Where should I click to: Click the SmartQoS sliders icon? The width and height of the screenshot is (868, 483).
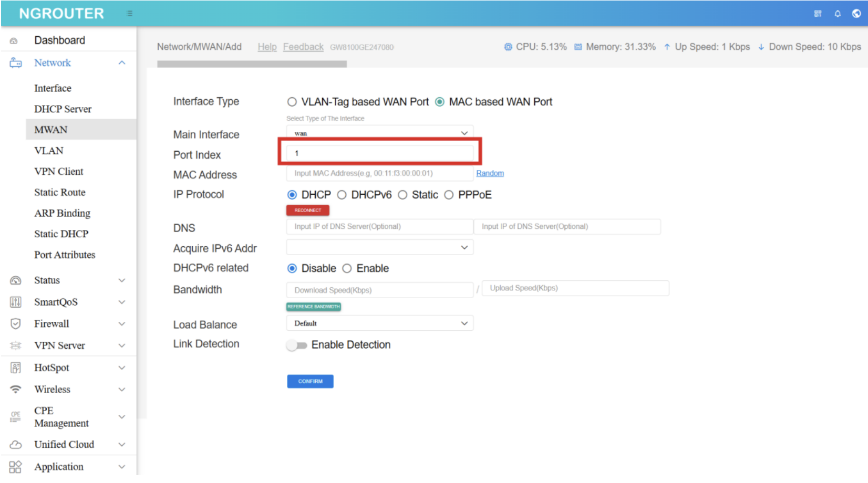(x=16, y=302)
